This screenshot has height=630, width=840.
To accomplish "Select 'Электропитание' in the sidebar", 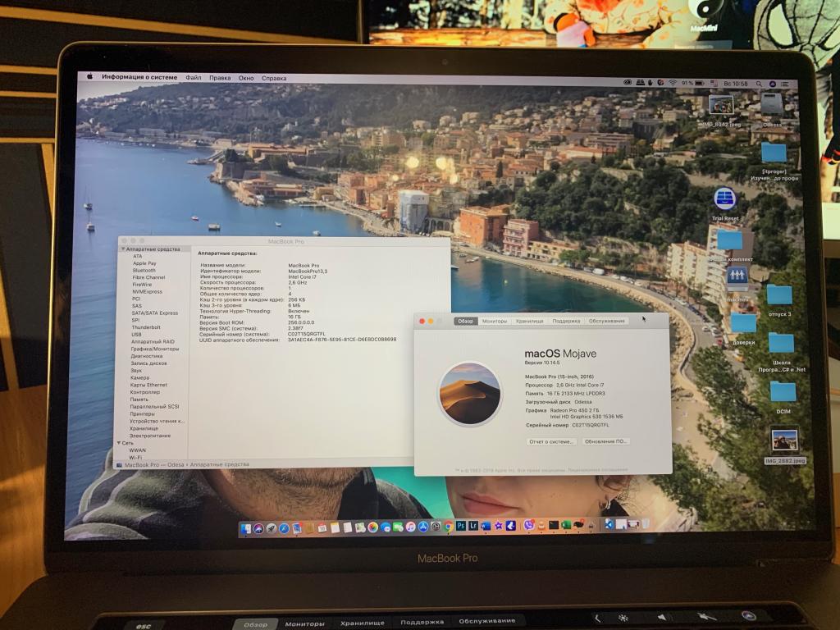I will (150, 436).
